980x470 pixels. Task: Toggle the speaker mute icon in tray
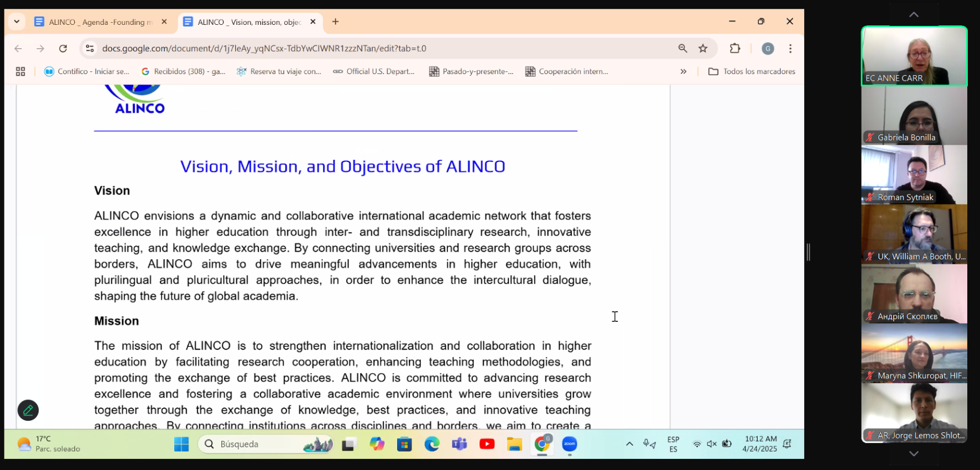coord(712,444)
